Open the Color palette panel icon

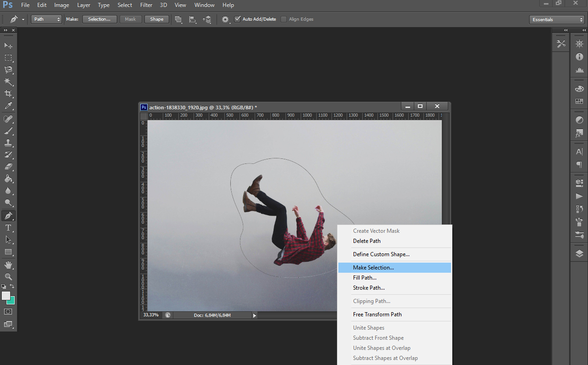point(579,89)
